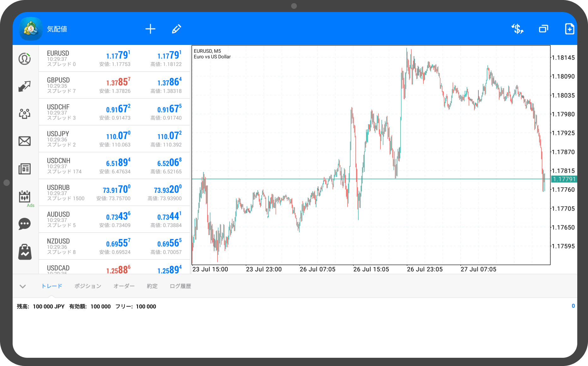This screenshot has width=588, height=366.
Task: Tap the chart windows layout icon
Action: 543,29
